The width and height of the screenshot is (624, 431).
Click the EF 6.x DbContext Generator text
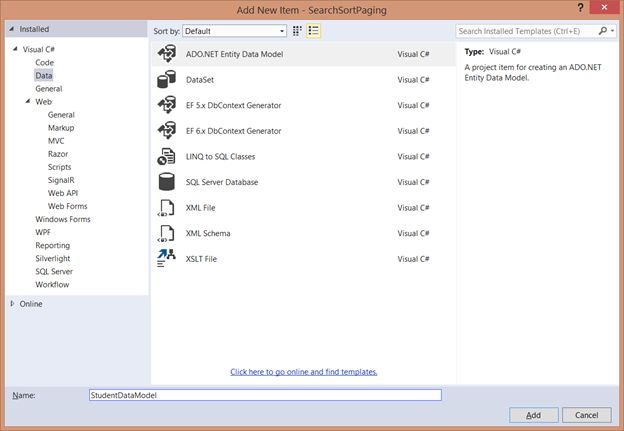pos(233,131)
